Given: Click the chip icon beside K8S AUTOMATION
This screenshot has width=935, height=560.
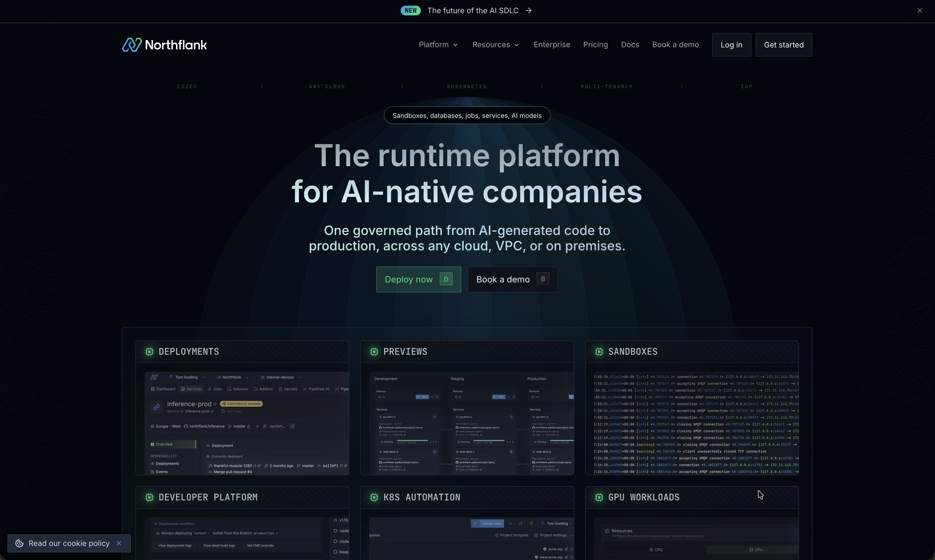Looking at the screenshot, I should (374, 497).
